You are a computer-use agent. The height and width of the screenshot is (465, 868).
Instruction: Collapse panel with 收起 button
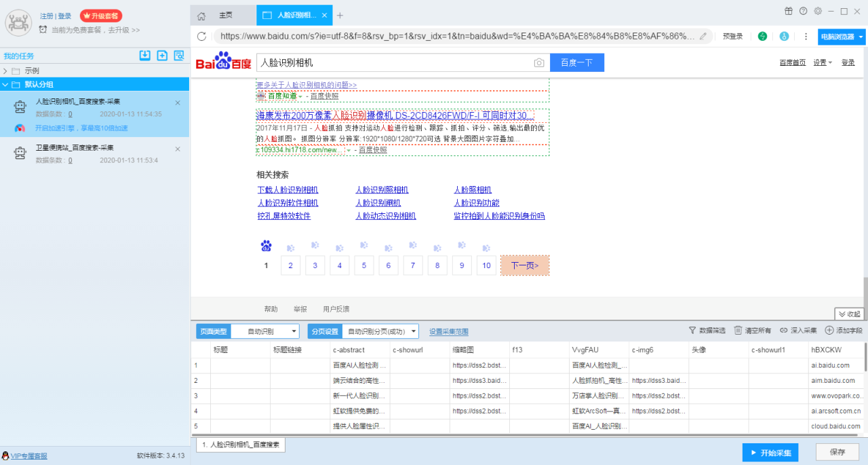[x=849, y=314]
